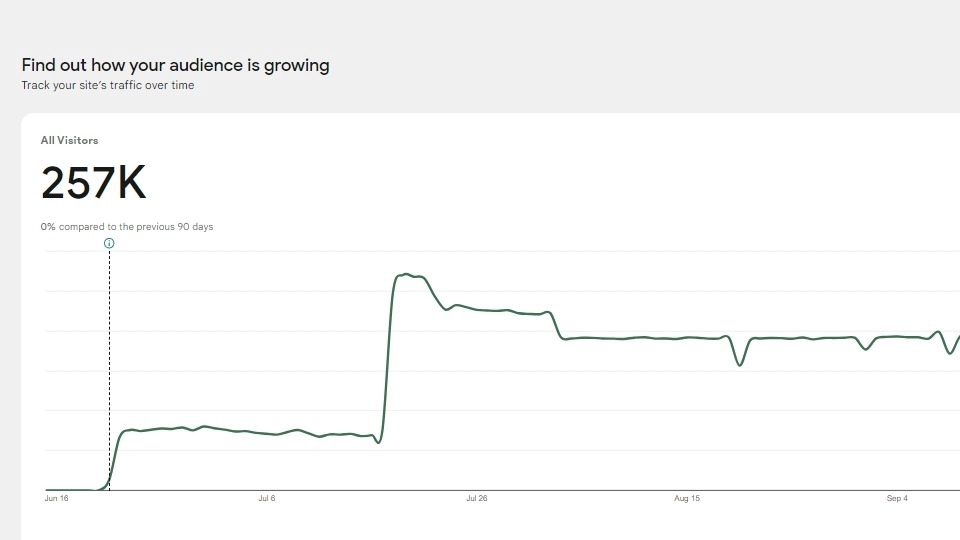Click the sharp dip after Aug 15
This screenshot has height=540, width=960.
[740, 365]
